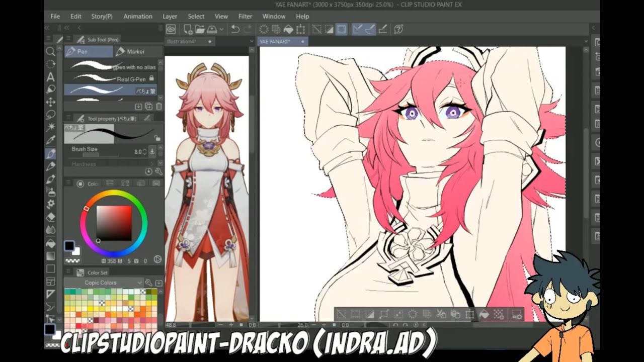Toggle Snap to Grid
This screenshot has width=644, height=362.
pyautogui.click(x=383, y=29)
